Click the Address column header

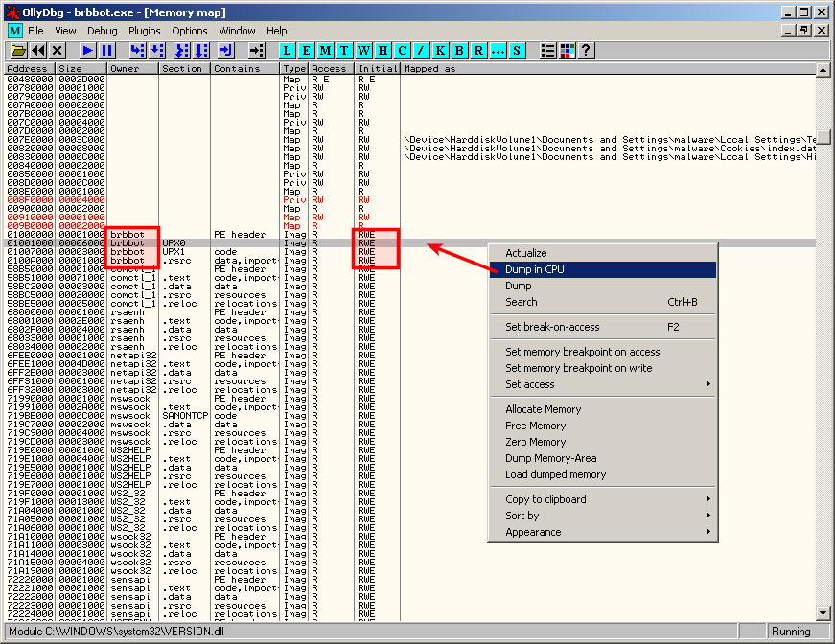[29, 69]
